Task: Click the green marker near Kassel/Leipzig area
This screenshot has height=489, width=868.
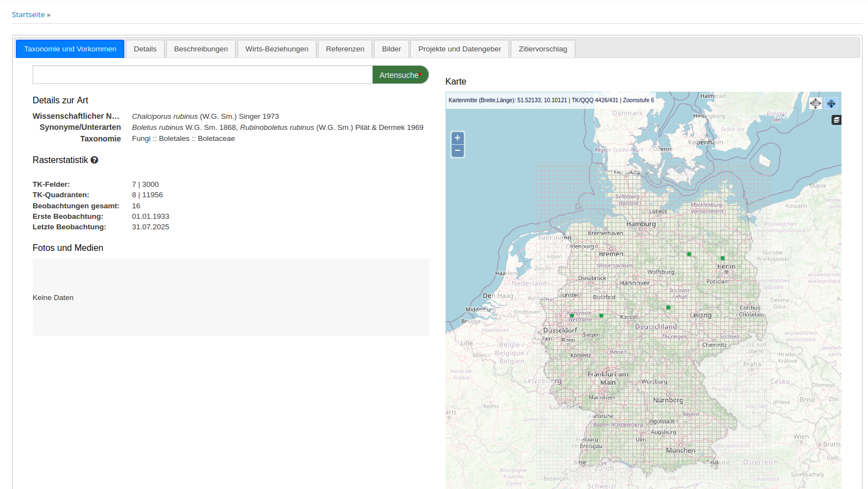Action: click(x=668, y=307)
